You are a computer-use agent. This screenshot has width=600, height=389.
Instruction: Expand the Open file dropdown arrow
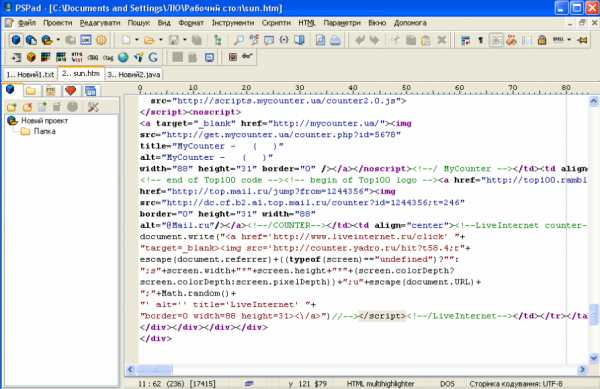pos(160,40)
